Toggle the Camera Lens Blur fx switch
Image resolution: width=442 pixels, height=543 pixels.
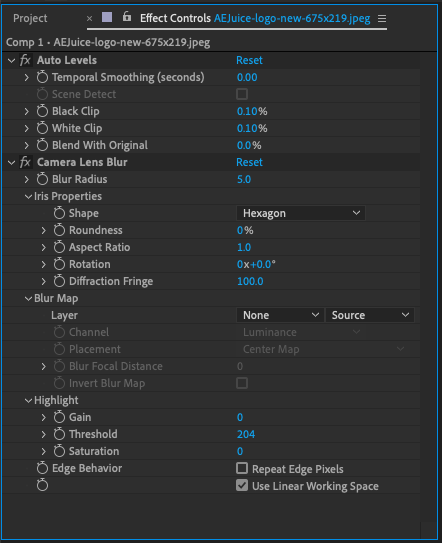pyautogui.click(x=25, y=162)
